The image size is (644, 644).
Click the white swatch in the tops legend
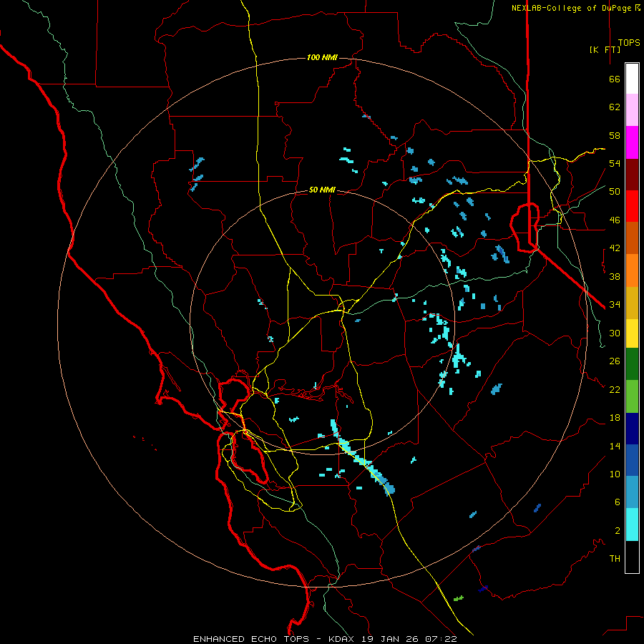(632, 79)
